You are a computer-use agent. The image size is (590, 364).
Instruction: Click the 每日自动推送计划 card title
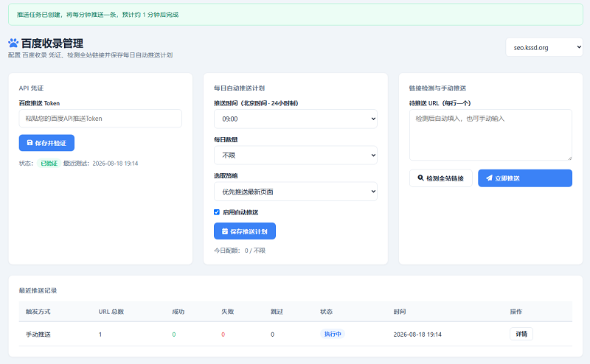pos(239,88)
